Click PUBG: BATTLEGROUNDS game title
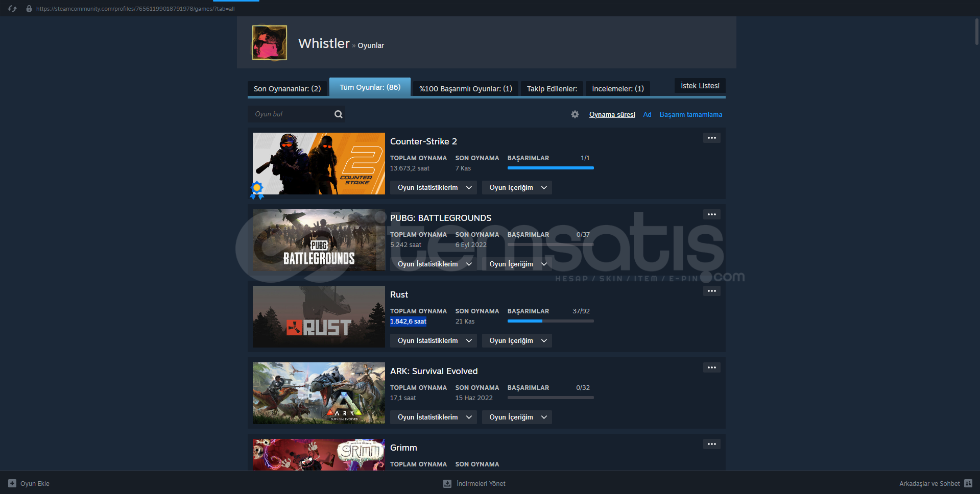 pos(441,218)
